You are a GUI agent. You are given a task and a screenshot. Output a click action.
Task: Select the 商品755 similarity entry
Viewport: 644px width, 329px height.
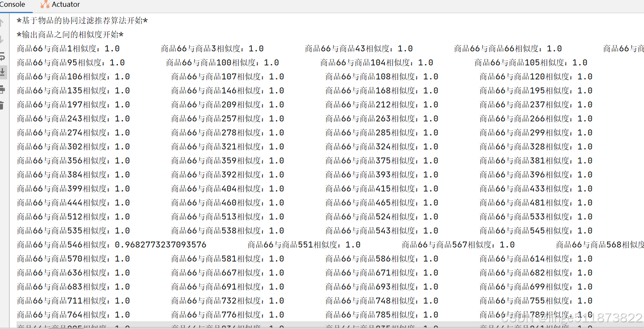tap(536, 301)
